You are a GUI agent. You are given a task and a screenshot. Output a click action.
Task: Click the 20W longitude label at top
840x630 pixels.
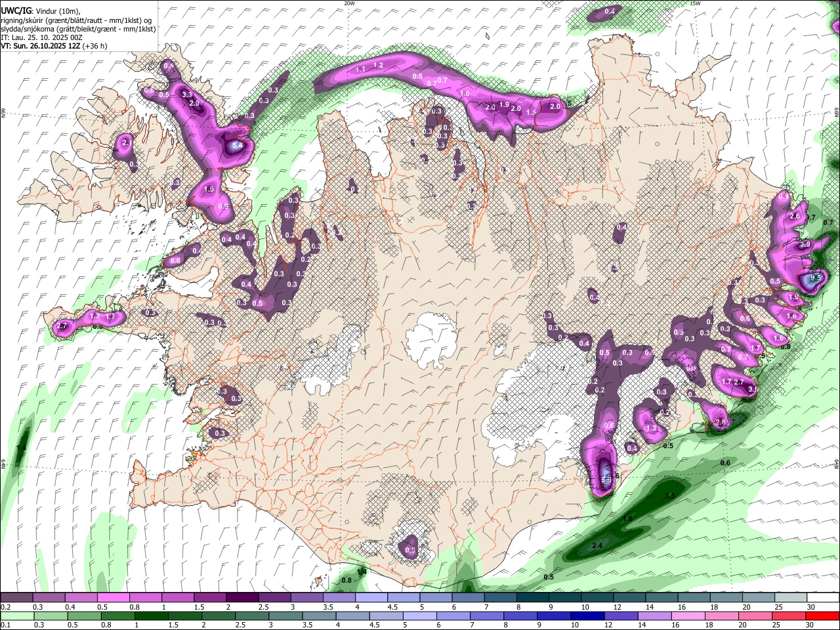click(x=349, y=3)
